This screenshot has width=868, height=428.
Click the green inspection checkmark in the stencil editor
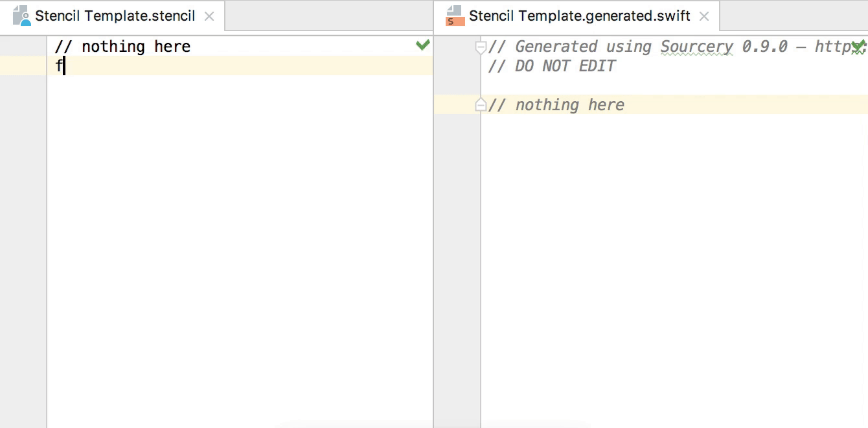coord(423,45)
